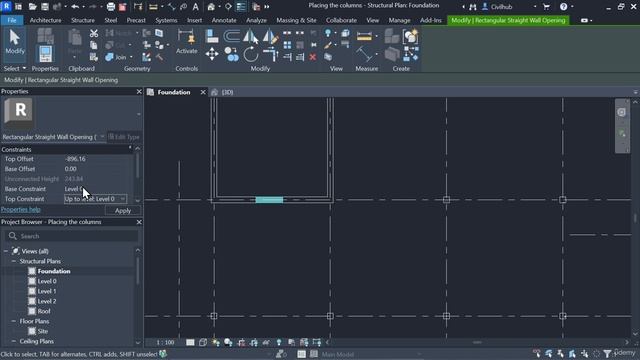The width and height of the screenshot is (640, 360).
Task: Click the Detail Level icon in view control bar
Action: tap(190, 342)
